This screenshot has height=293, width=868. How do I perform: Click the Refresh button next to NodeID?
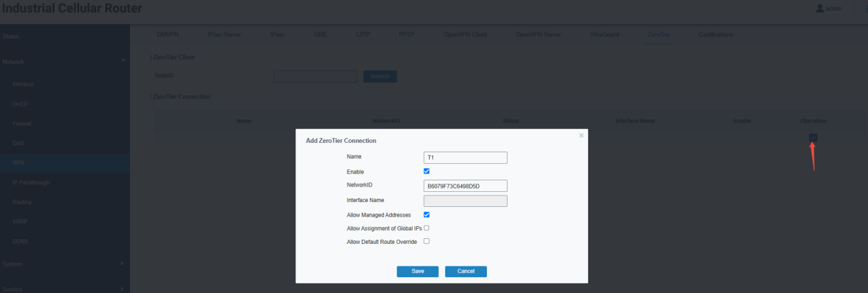(x=380, y=76)
